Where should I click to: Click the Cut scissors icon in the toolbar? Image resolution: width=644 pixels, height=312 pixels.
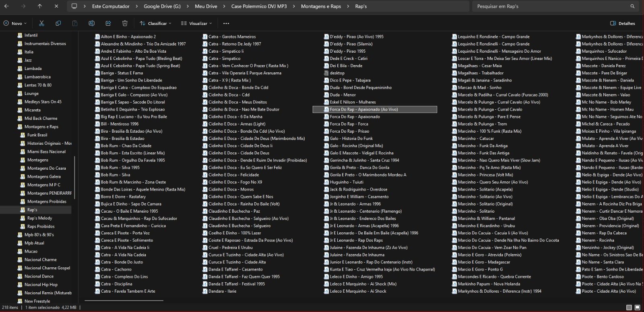point(41,23)
